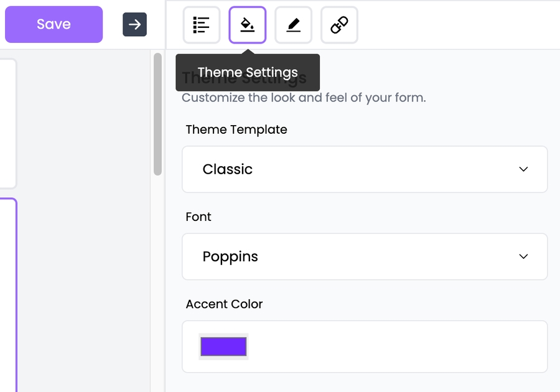
Task: Click the right arrow icon beside Save
Action: point(134,25)
